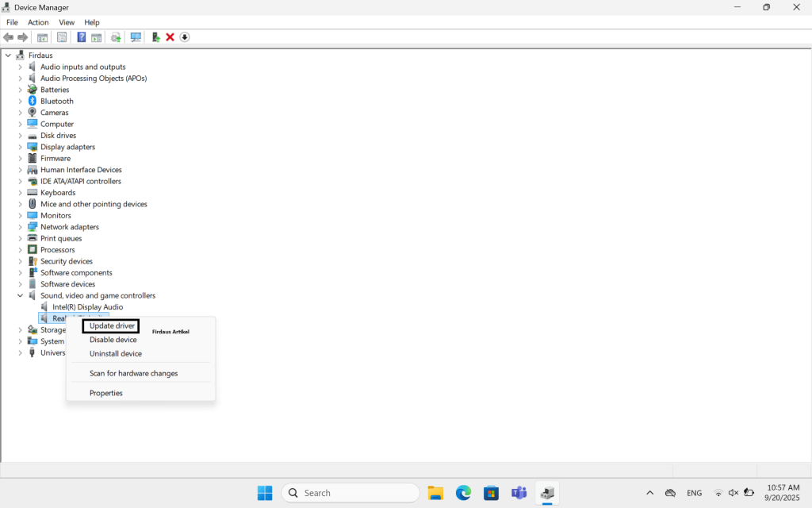
Task: Click the muted volume tray icon
Action: pos(733,493)
